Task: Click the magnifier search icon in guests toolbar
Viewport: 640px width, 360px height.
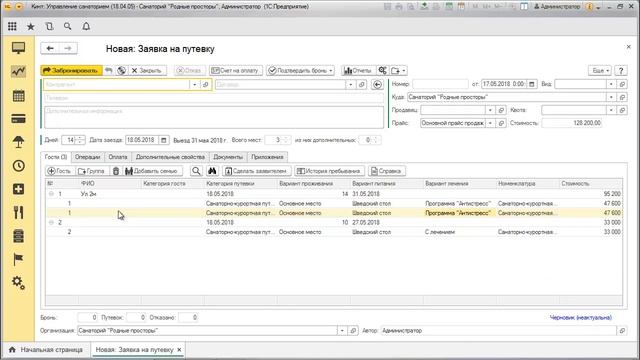Action: [x=196, y=171]
